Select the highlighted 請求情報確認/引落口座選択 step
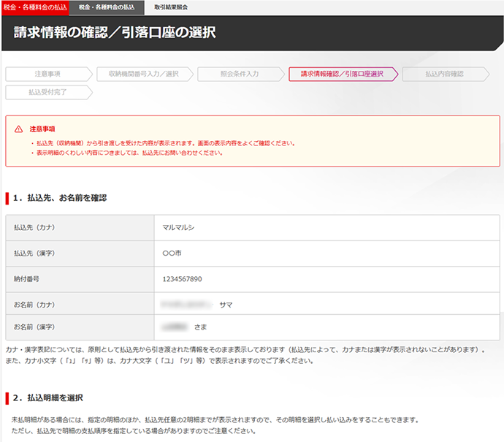The height and width of the screenshot is (442, 504). point(341,74)
